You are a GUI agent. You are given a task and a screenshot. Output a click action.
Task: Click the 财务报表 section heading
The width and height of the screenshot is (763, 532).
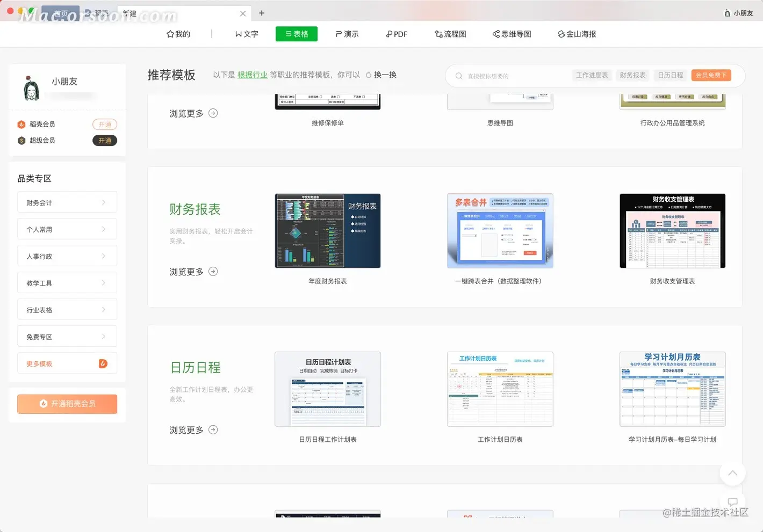point(195,209)
